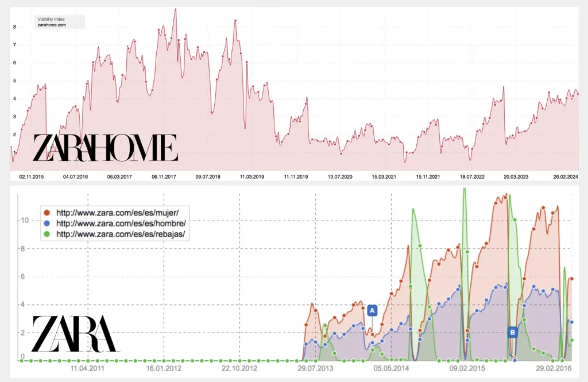The height and width of the screenshot is (382, 588).
Task: Click the 02.11.2015 date label
Action: [x=32, y=177]
